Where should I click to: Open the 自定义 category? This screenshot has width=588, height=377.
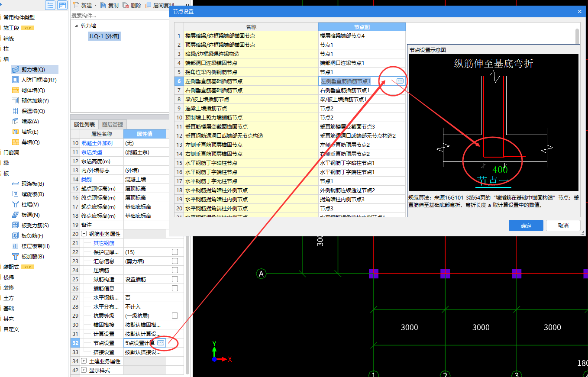tap(11, 329)
